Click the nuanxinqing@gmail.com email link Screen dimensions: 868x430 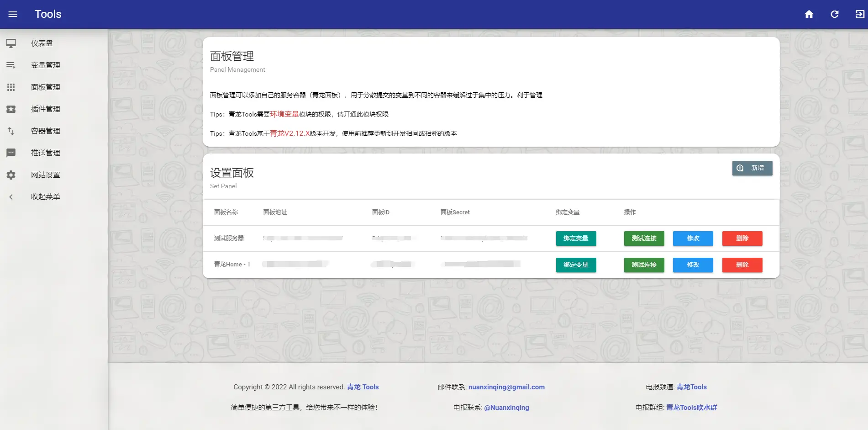click(x=506, y=387)
